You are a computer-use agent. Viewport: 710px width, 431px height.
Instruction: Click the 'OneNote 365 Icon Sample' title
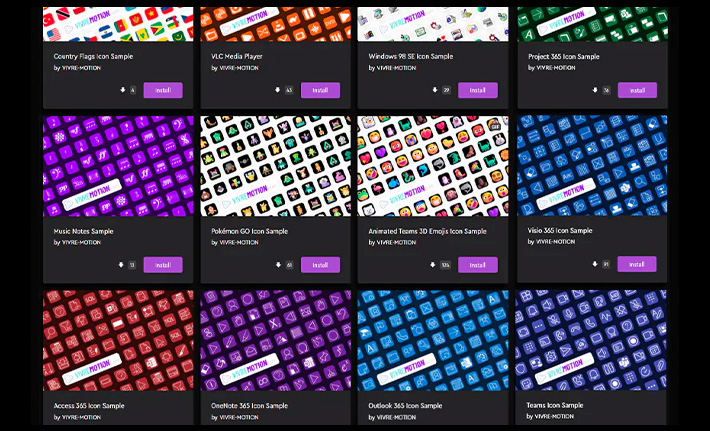click(x=249, y=406)
